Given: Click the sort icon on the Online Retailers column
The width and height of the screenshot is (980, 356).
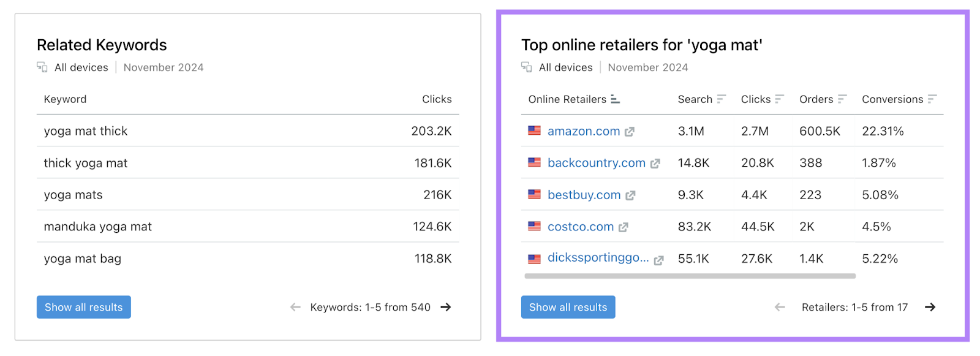Looking at the screenshot, I should click(615, 99).
